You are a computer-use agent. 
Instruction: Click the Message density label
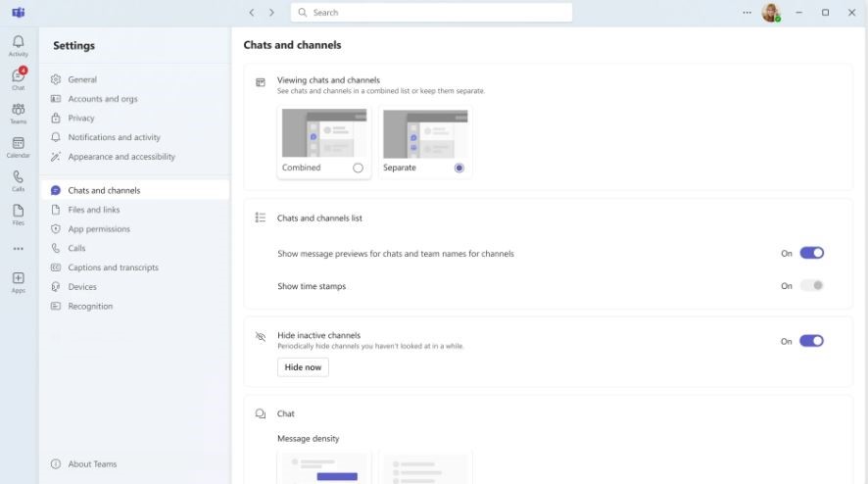309,439
